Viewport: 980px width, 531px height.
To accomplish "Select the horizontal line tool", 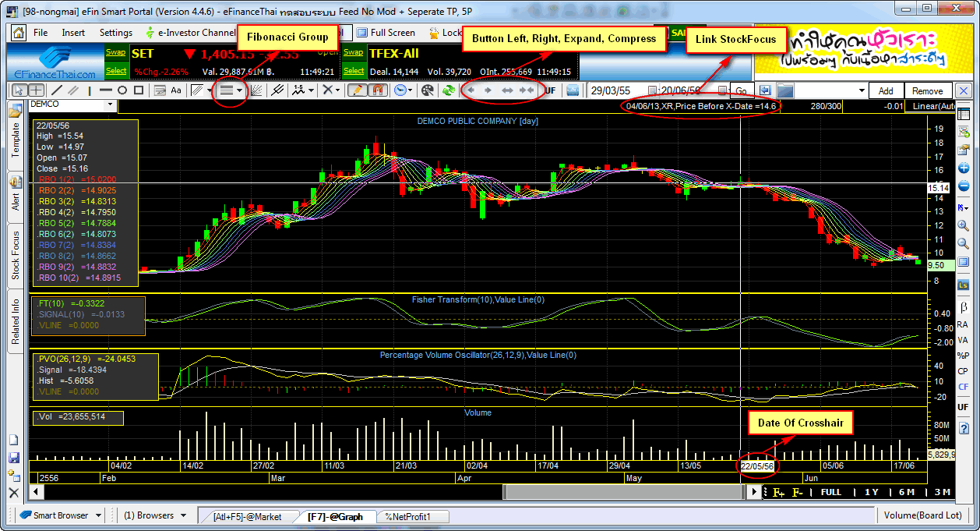I will (x=105, y=90).
